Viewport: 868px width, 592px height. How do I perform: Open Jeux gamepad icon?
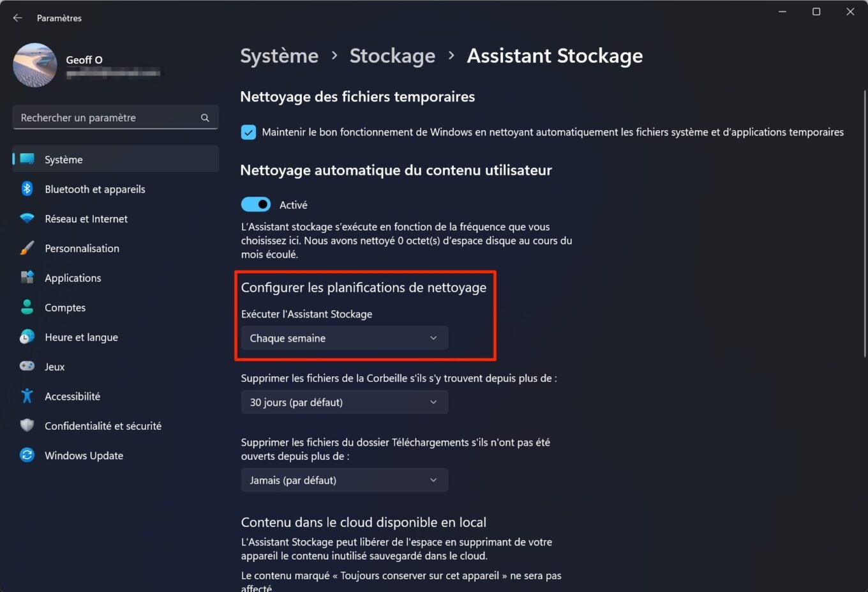(x=27, y=366)
